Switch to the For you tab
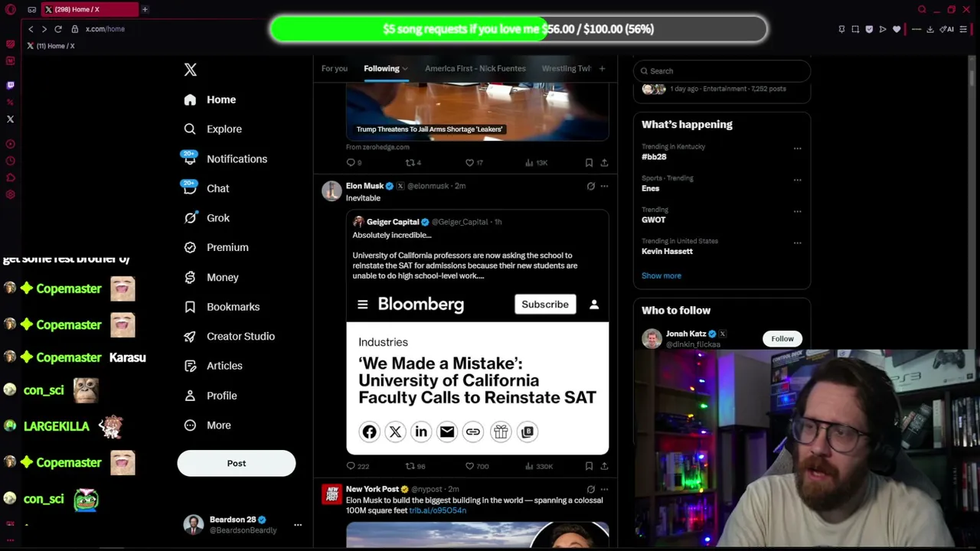Viewport: 980px width, 551px height. click(335, 69)
